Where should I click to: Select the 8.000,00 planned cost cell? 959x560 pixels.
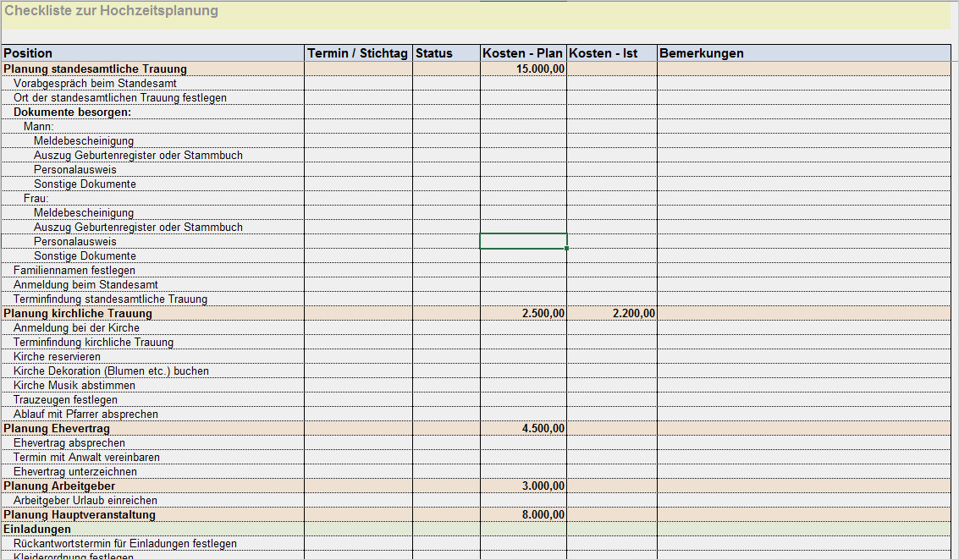coord(524,515)
